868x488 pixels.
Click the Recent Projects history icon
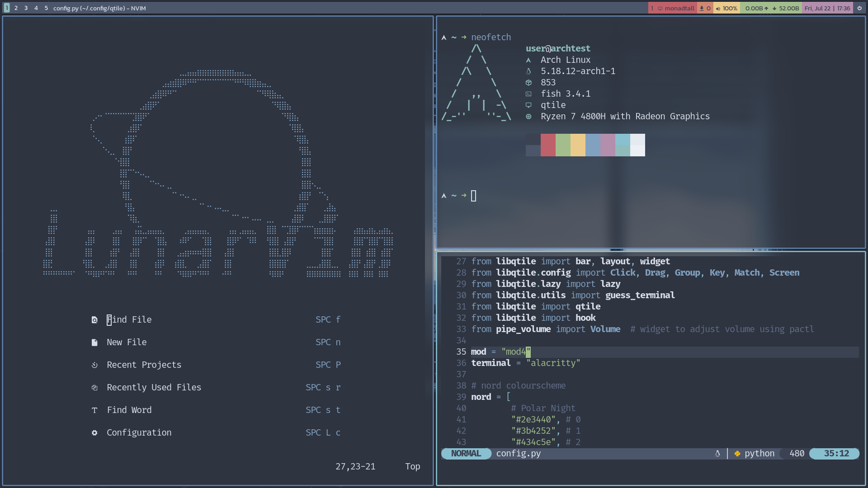click(x=94, y=365)
